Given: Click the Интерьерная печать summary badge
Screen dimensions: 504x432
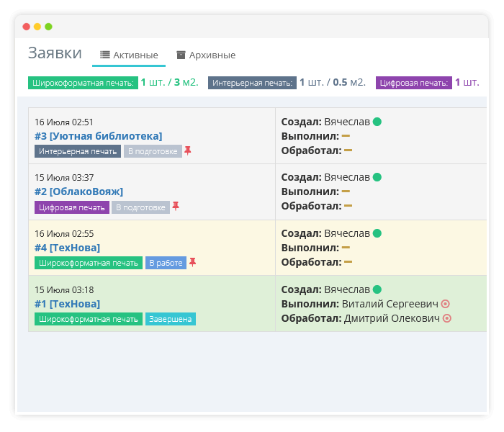Looking at the screenshot, I should [252, 83].
